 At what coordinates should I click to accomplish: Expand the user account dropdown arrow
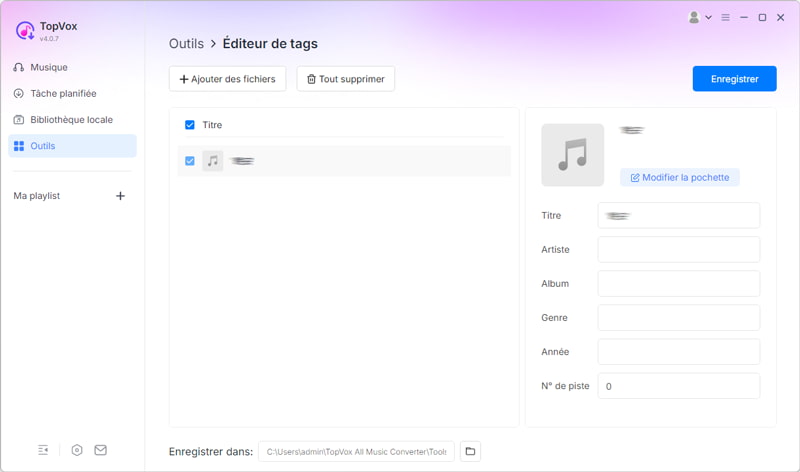pyautogui.click(x=709, y=18)
